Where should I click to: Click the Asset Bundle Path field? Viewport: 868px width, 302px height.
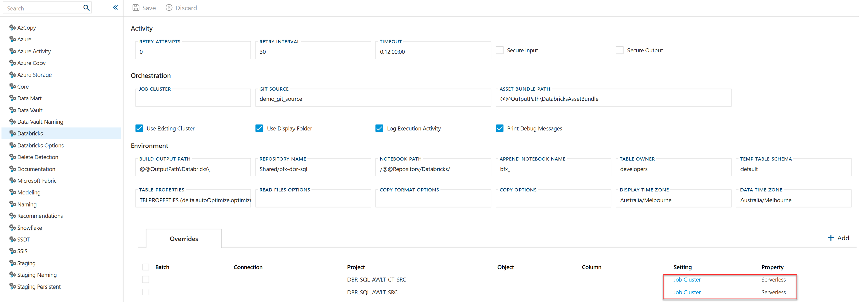coord(614,97)
